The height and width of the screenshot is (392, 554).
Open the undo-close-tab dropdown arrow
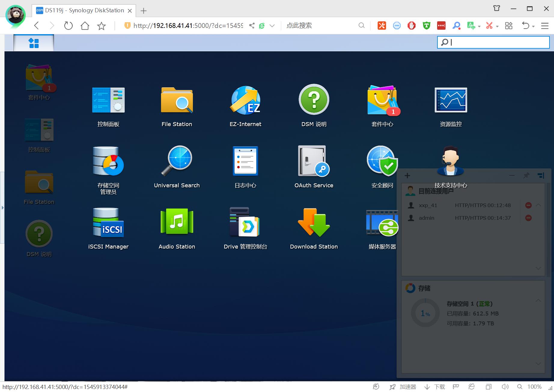tap(533, 26)
